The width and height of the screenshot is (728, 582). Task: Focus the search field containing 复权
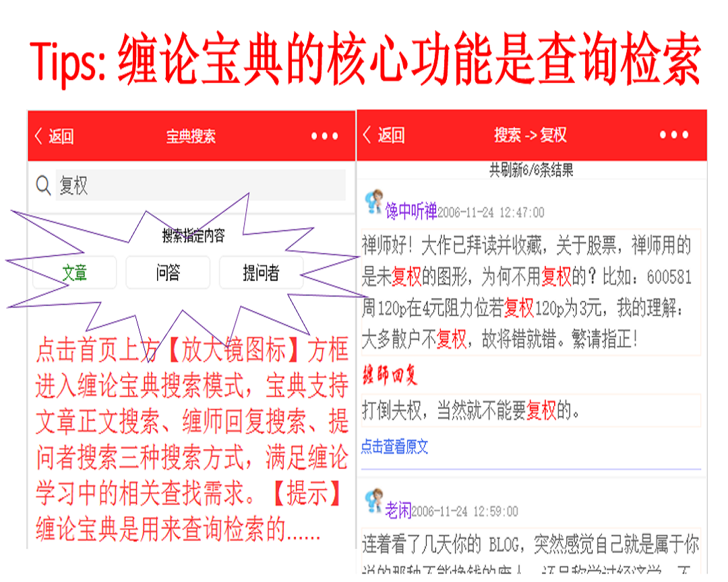pos(200,185)
